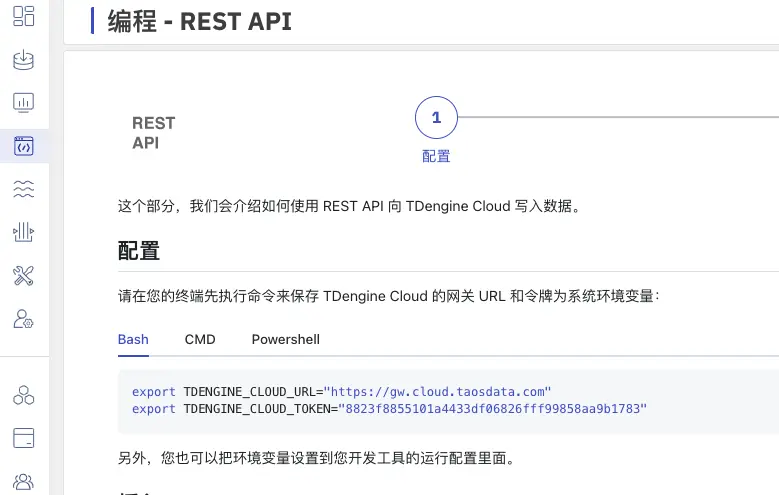Click the 配置 step label
The image size is (779, 495).
point(436,156)
